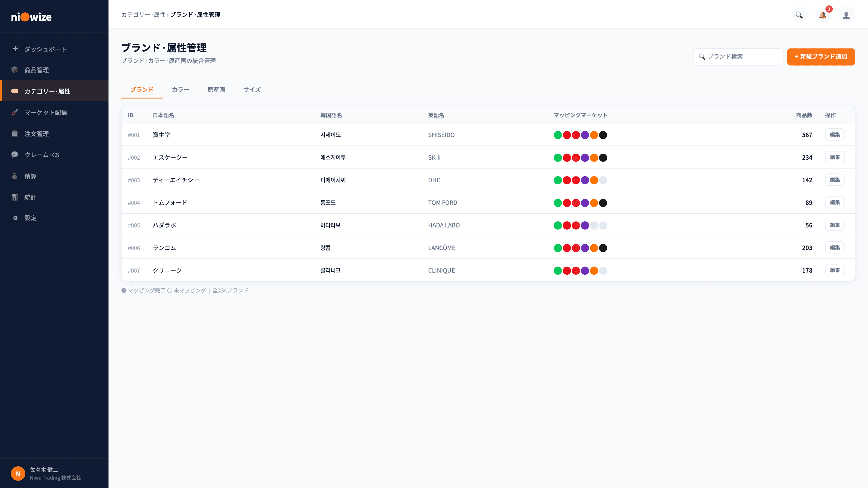Click the 未マッピング legend entry
The height and width of the screenshot is (488, 868).
click(x=186, y=290)
